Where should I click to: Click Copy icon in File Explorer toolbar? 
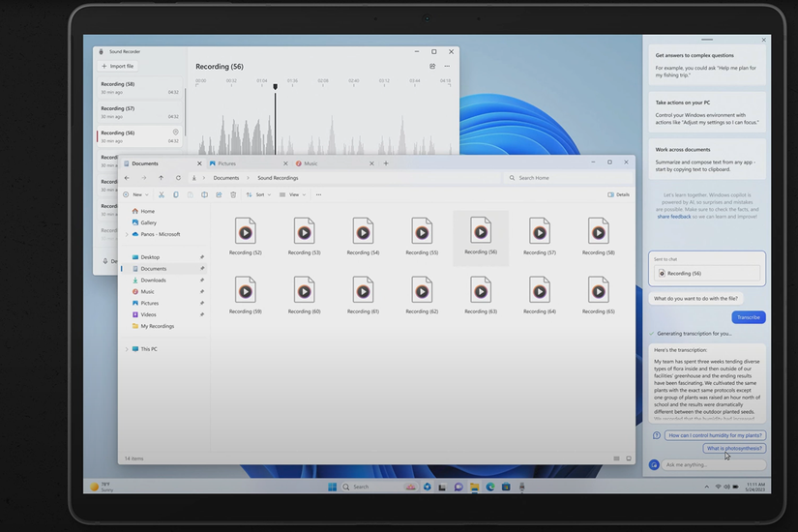(x=176, y=194)
